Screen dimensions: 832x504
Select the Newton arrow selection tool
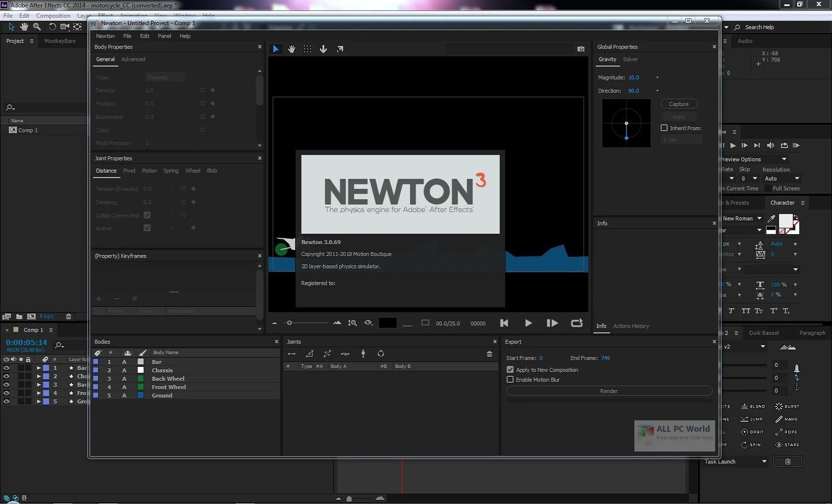[276, 49]
